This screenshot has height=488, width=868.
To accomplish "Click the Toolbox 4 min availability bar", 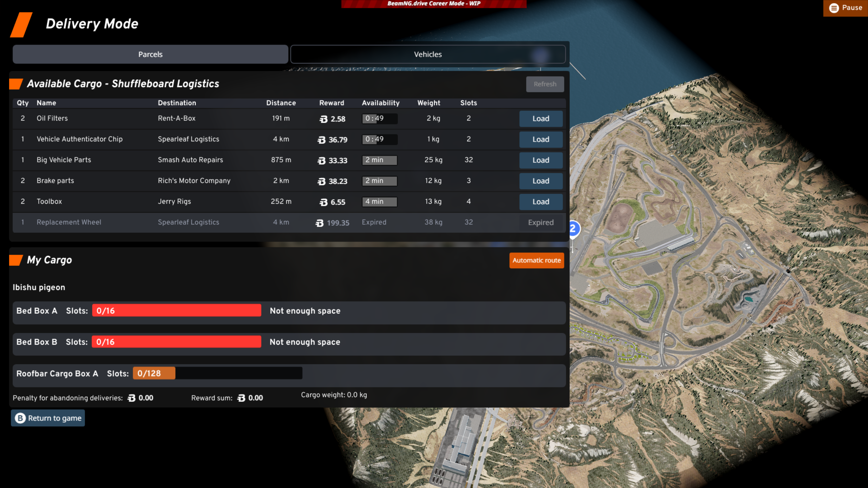I will point(380,202).
